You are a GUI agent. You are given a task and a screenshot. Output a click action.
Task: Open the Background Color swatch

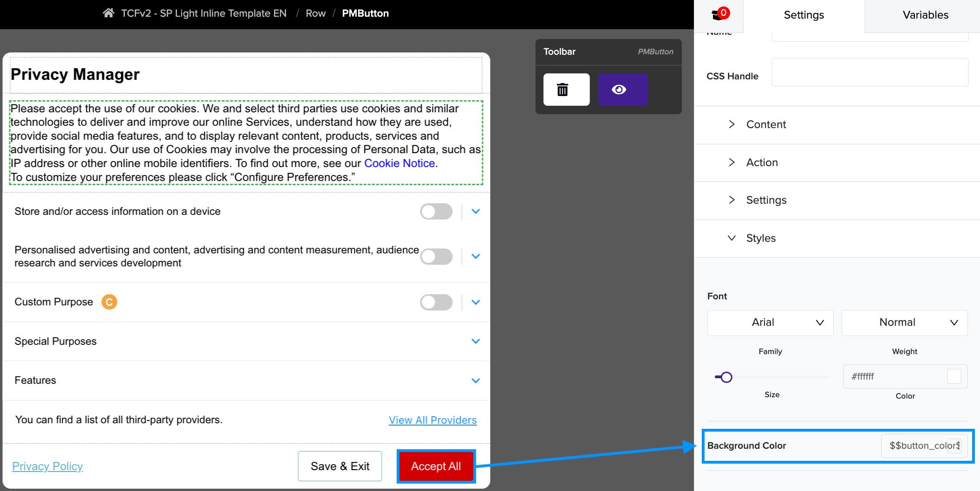tap(955, 446)
